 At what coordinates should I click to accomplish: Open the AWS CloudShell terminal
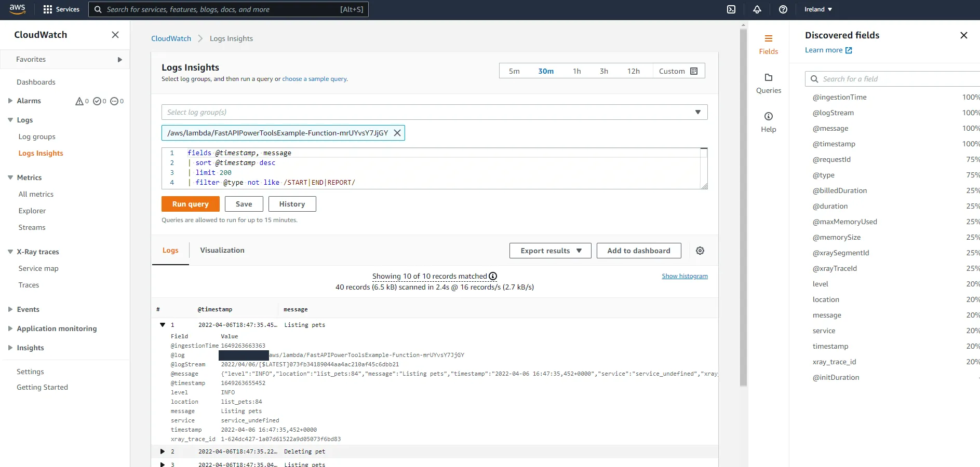[731, 9]
